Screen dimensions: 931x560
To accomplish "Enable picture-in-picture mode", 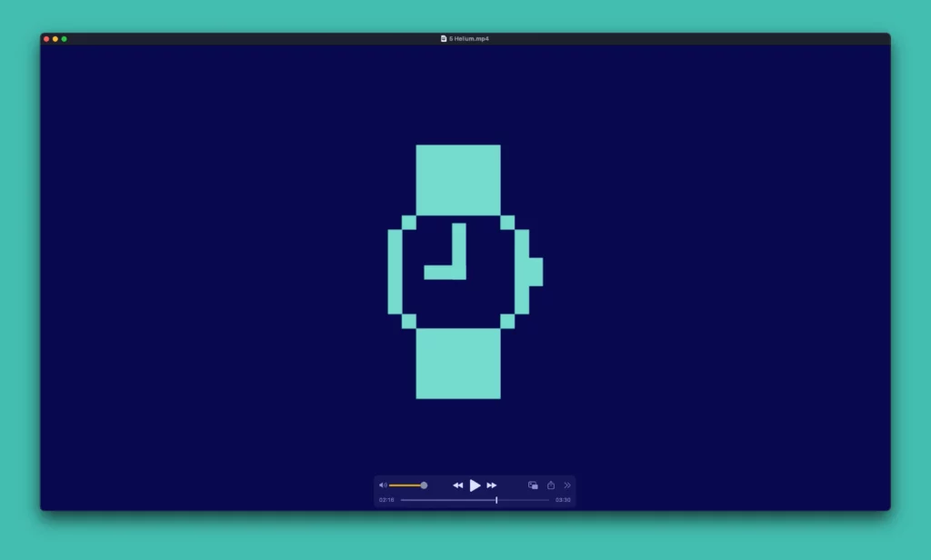I will tap(533, 485).
